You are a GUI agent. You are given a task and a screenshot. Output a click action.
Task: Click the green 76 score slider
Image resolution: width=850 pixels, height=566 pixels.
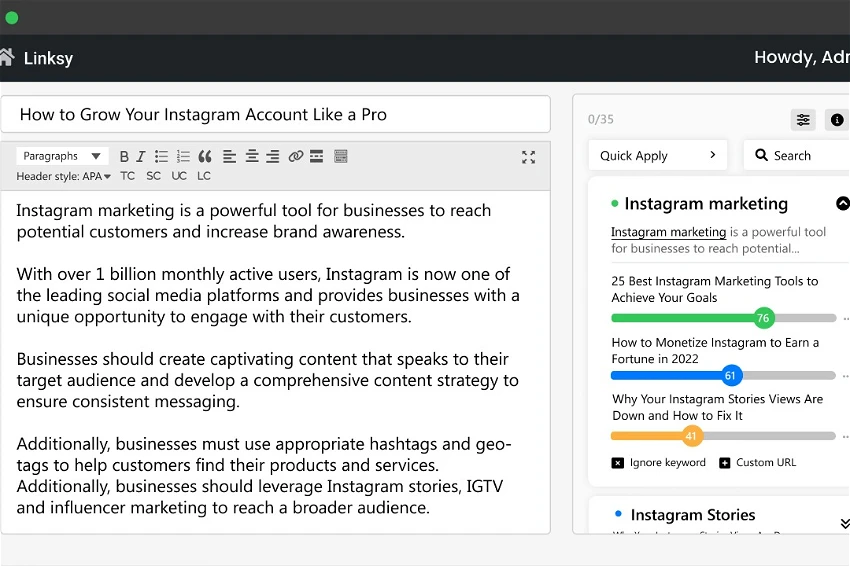763,319
